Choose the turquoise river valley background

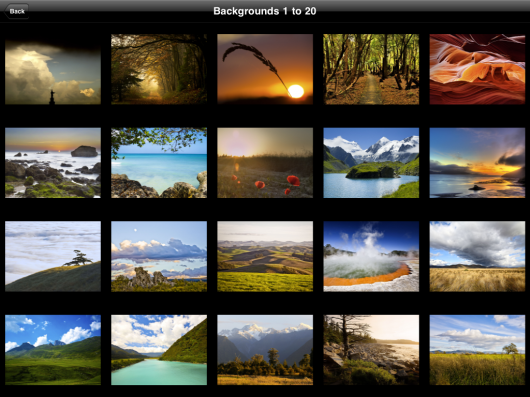[x=159, y=350]
